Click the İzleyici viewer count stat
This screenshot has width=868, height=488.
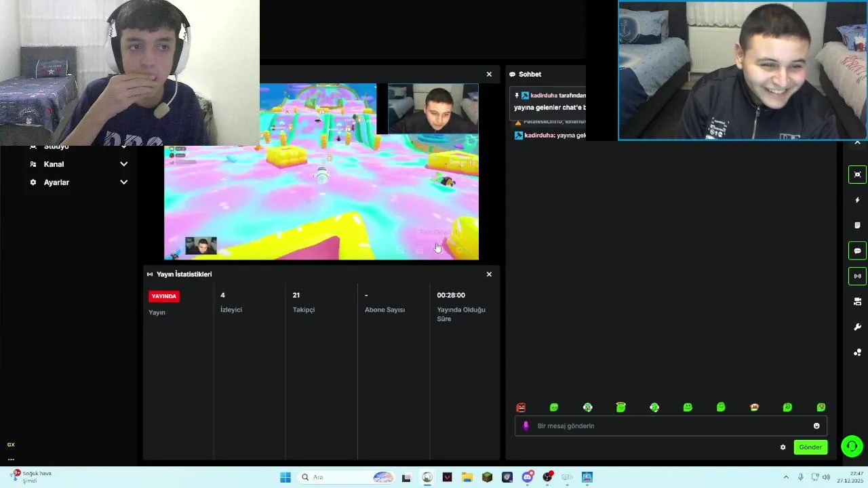coord(231,302)
